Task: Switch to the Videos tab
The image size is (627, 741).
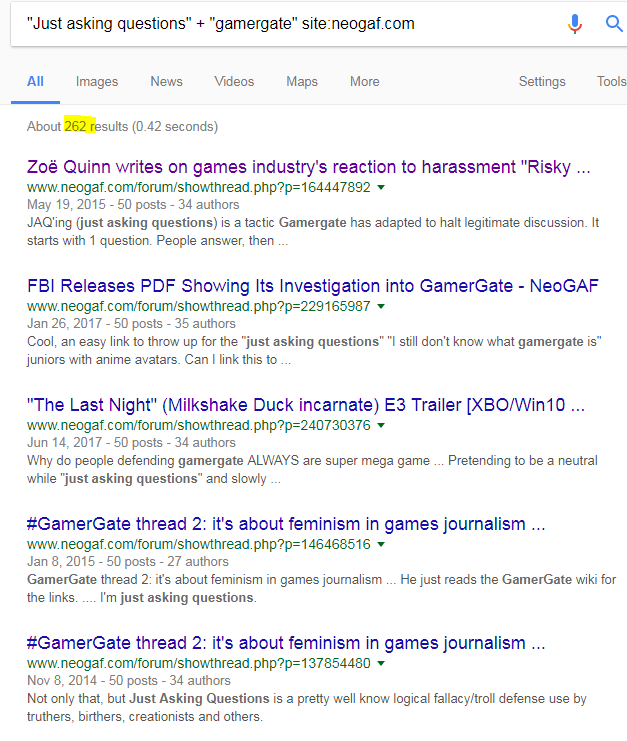Action: pyautogui.click(x=234, y=81)
